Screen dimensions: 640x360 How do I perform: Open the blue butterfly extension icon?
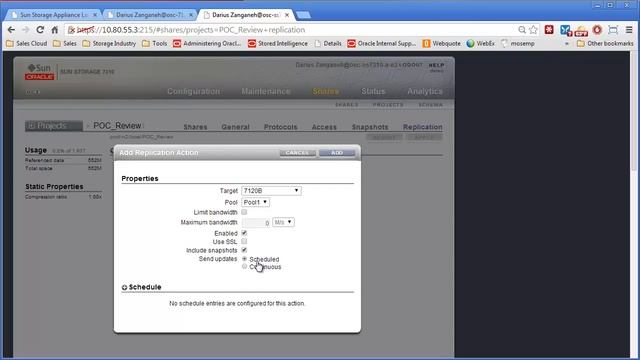click(565, 30)
